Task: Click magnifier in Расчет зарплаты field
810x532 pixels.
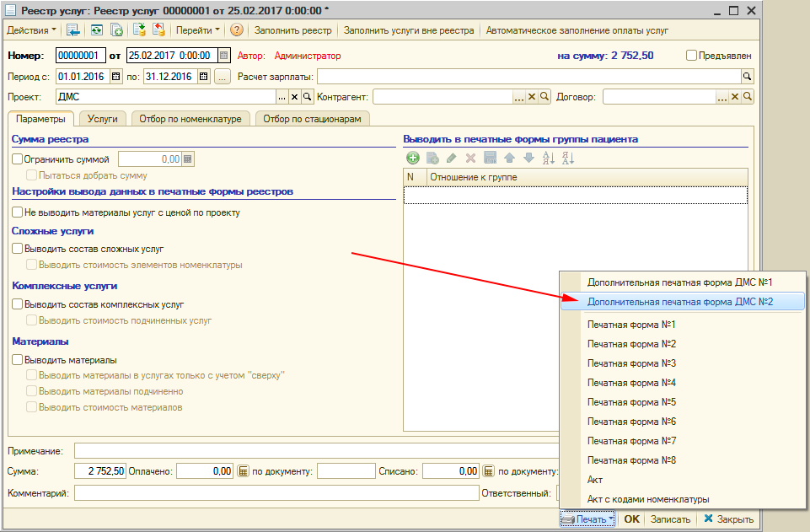Action: coord(746,77)
